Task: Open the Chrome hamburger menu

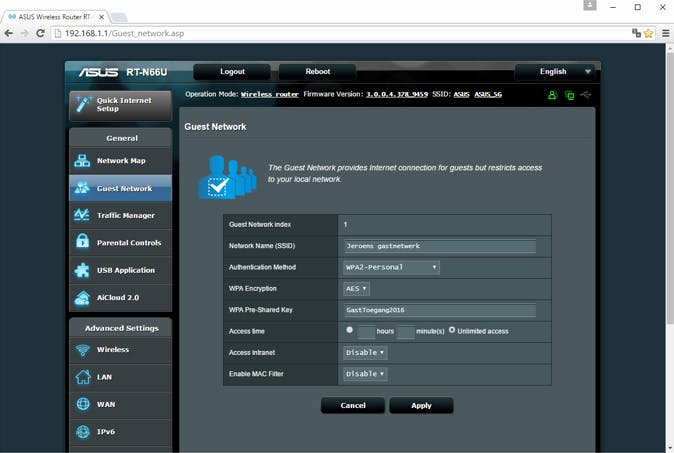Action: 665,33
